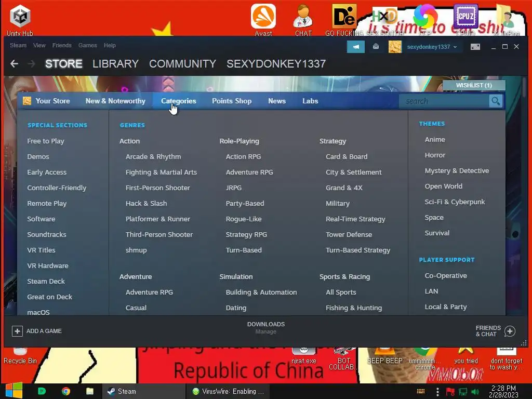This screenshot has height=399, width=532.
Task: Click the volume speaker tray icon
Action: tap(475, 392)
